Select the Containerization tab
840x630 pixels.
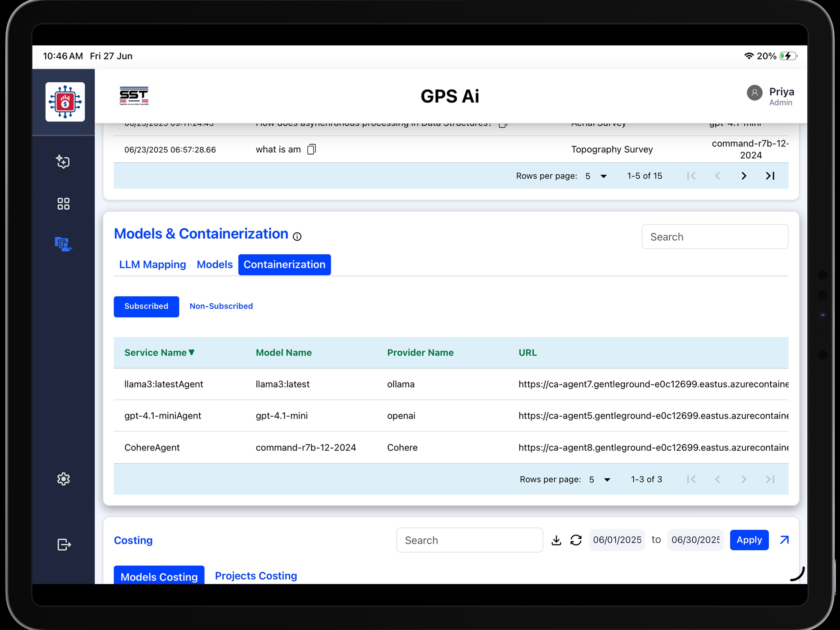284,265
